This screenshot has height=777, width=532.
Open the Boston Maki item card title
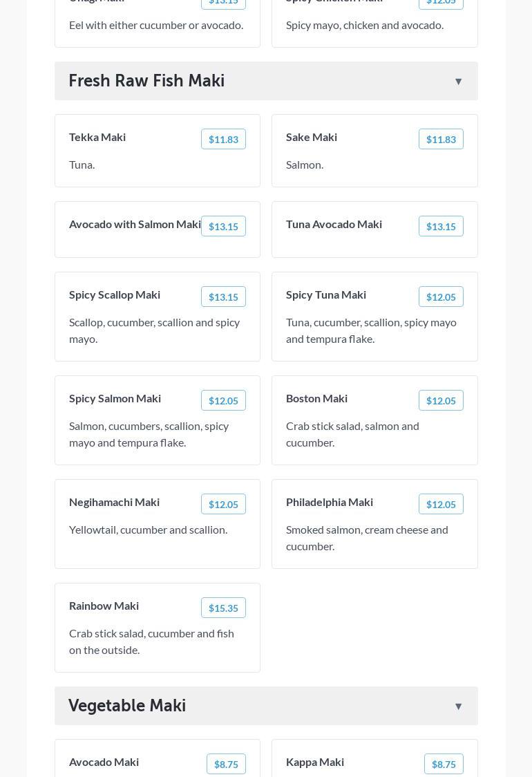[316, 399]
